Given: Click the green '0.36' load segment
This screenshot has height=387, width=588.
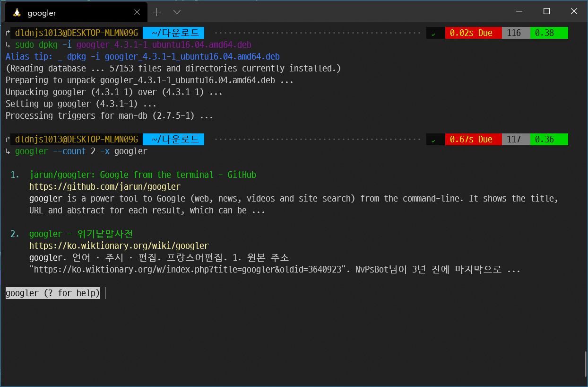Looking at the screenshot, I should click(x=549, y=140).
